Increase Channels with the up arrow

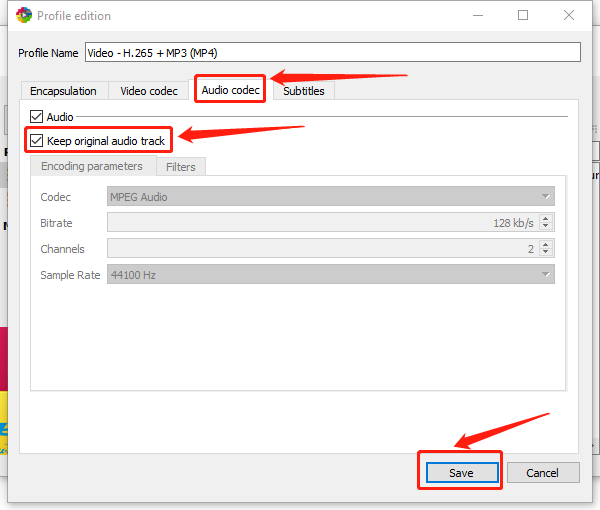[x=546, y=244]
